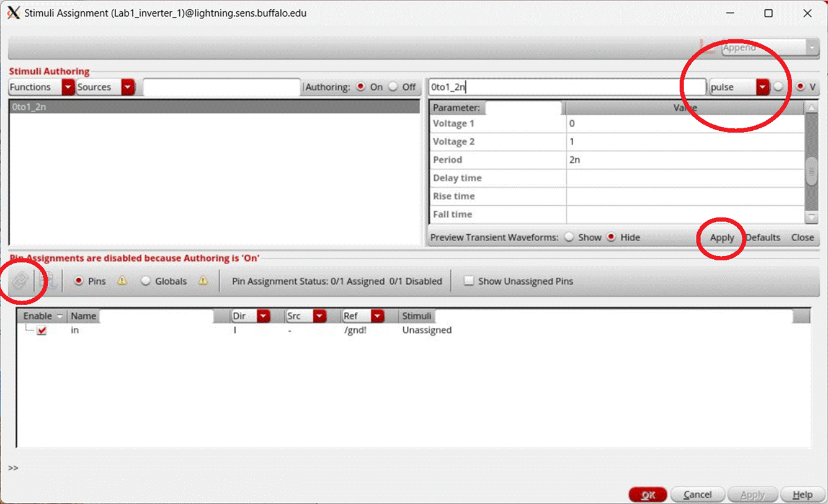Click scroll-down arrow of parameter table
Screen dimensions: 828x504
point(811,217)
